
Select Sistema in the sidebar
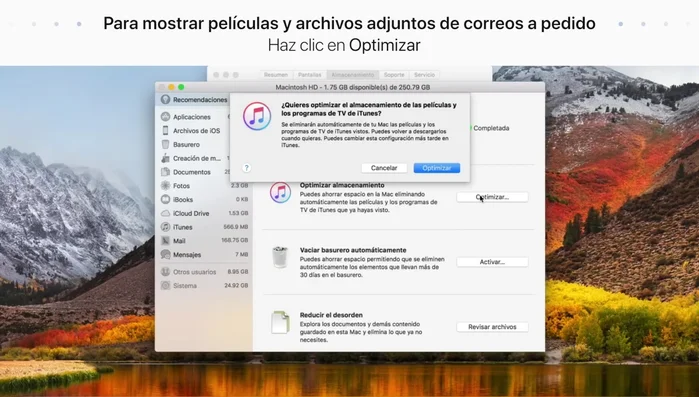point(185,286)
